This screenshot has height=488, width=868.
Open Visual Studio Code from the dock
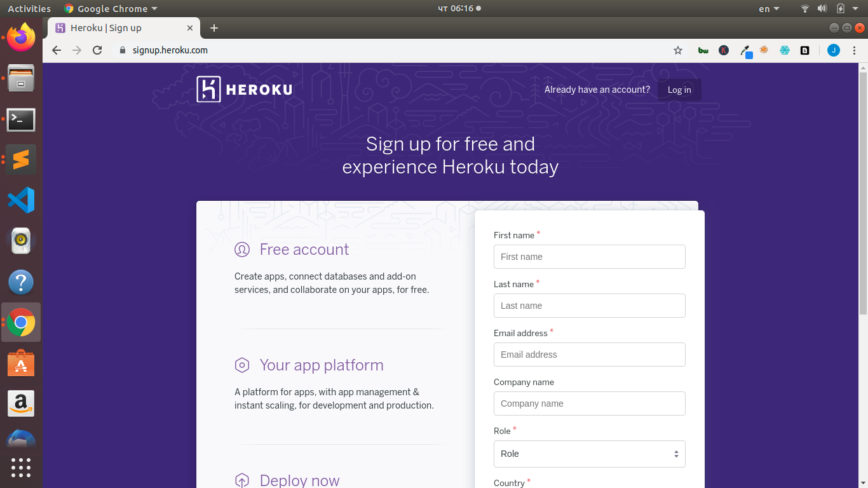21,200
